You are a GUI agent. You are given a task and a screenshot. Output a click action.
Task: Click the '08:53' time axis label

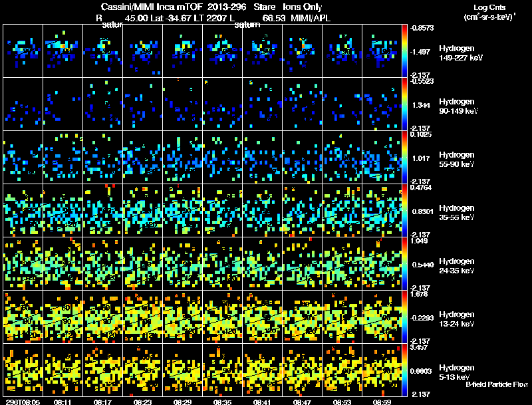(342, 402)
